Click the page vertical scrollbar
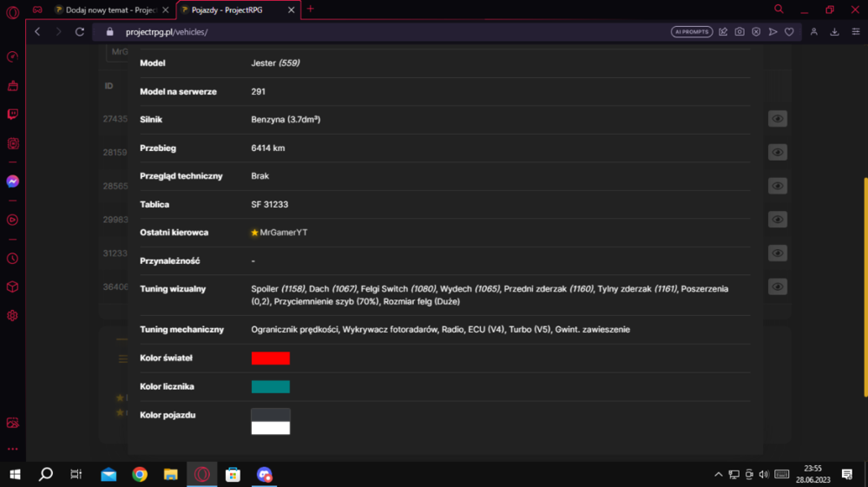Image resolution: width=868 pixels, height=487 pixels. coord(865,286)
